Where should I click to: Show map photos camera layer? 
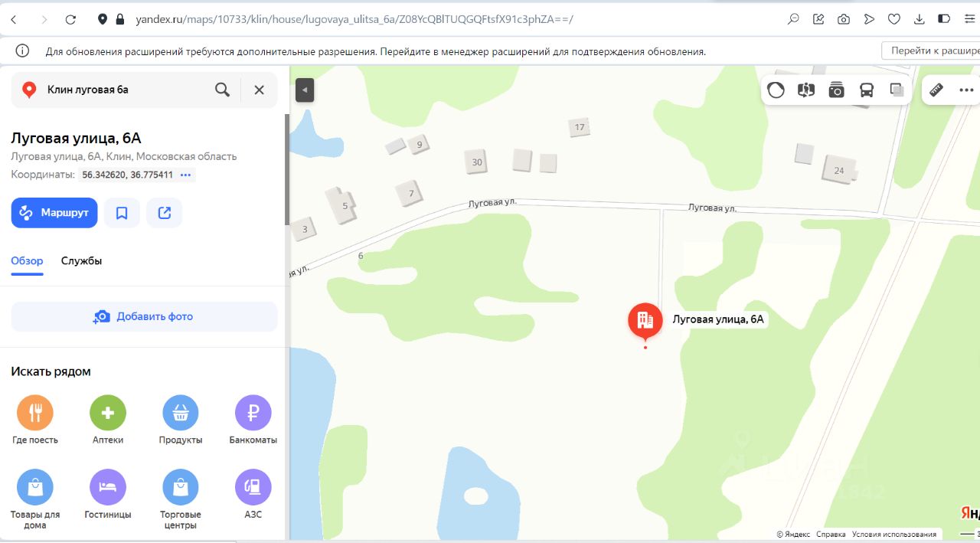[x=836, y=90]
